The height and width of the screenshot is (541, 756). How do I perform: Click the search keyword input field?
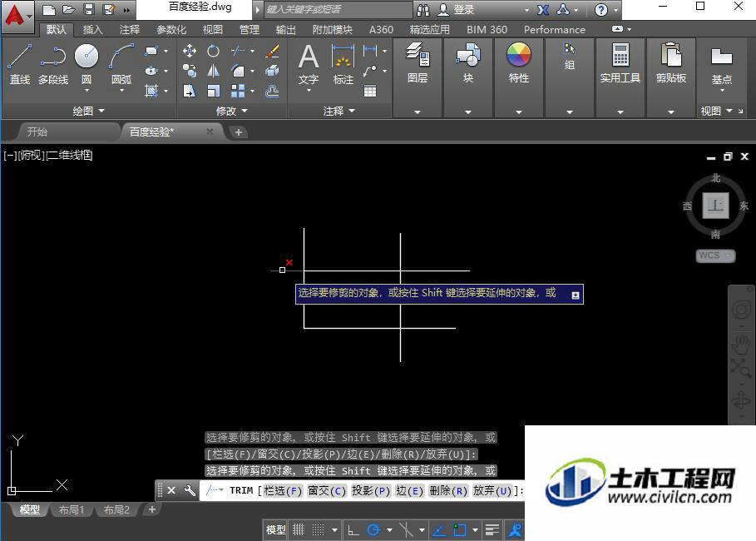click(x=338, y=9)
